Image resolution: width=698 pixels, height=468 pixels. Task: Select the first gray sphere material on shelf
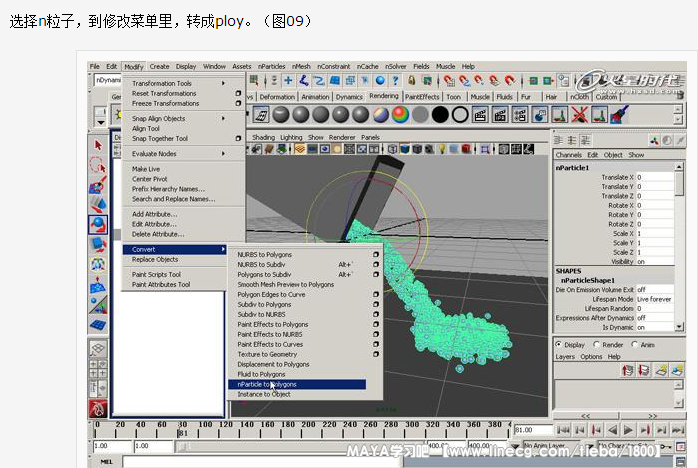[281, 115]
